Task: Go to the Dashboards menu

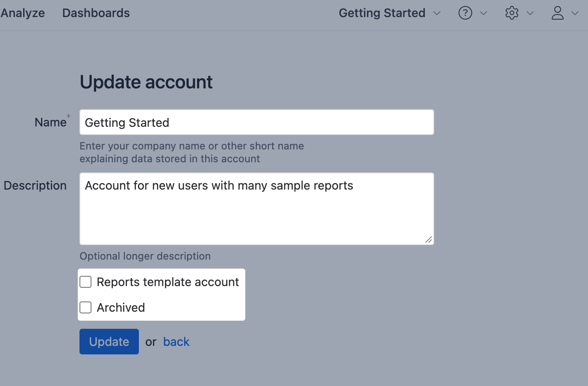Action: coord(96,13)
